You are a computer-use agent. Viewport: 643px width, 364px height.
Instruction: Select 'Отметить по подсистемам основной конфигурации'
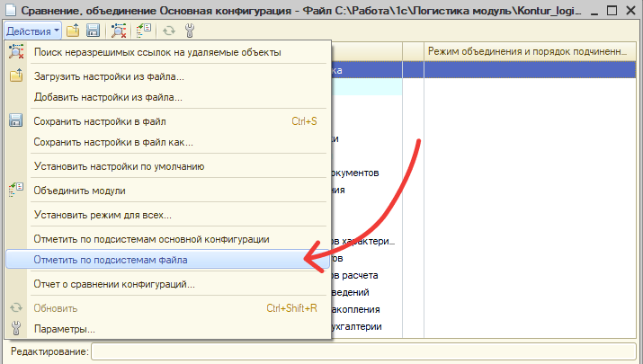point(151,239)
